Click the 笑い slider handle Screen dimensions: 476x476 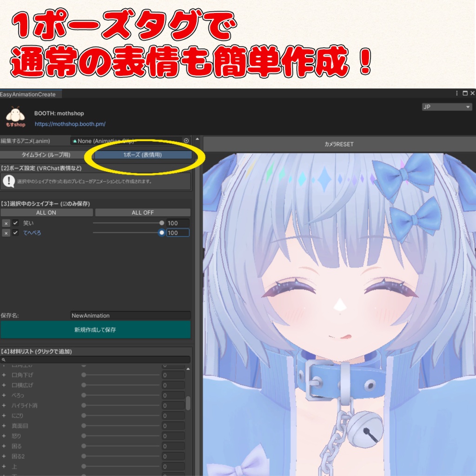pyautogui.click(x=161, y=223)
